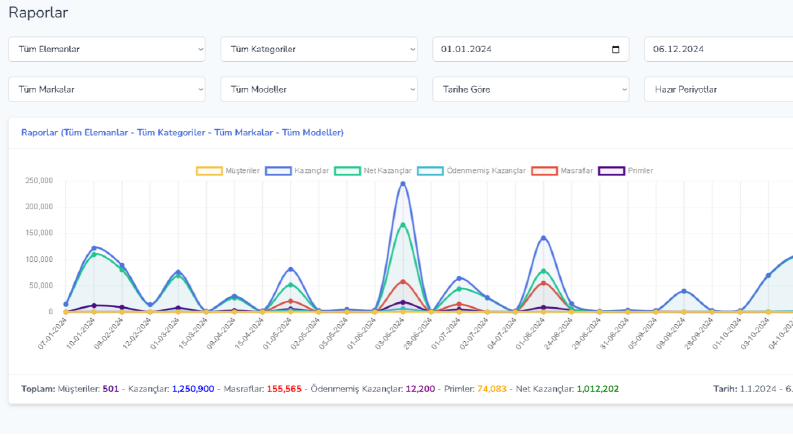The image size is (793, 446).
Task: Click Kazançlar point at 01-05-2024
Action: point(291,270)
